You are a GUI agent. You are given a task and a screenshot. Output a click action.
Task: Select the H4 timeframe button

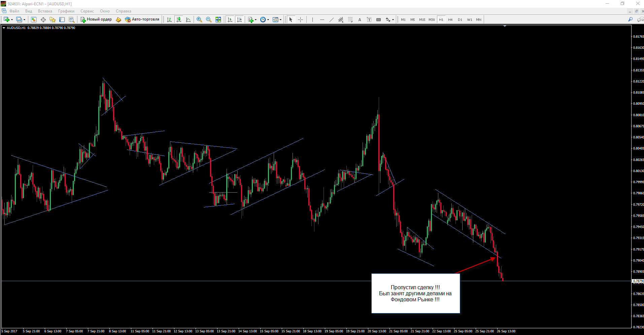[450, 20]
